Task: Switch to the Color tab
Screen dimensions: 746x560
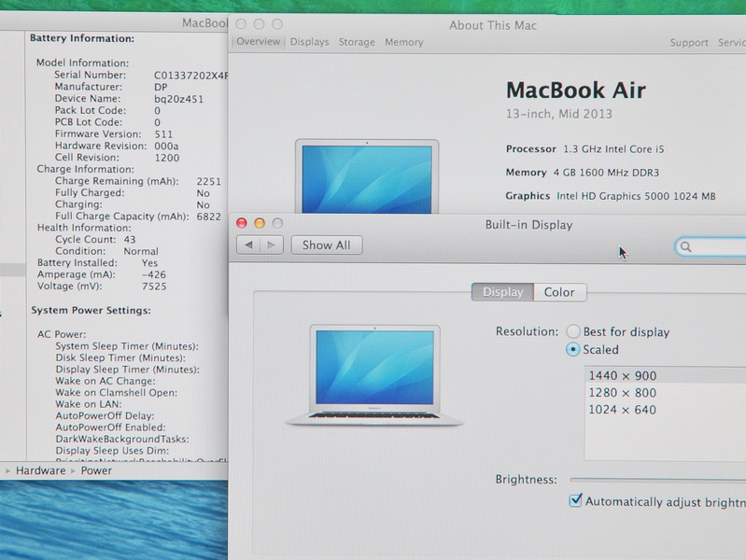Action: (x=559, y=291)
